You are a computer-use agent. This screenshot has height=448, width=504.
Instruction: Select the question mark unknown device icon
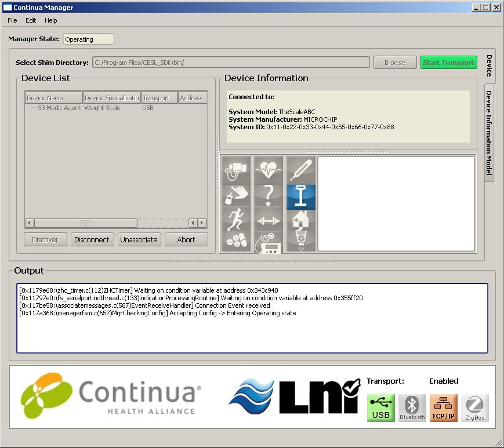269,195
